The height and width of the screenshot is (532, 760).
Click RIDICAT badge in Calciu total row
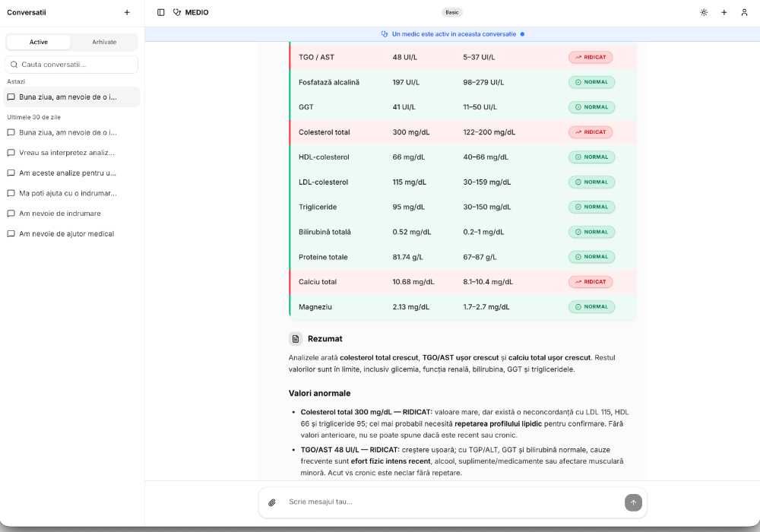(591, 282)
